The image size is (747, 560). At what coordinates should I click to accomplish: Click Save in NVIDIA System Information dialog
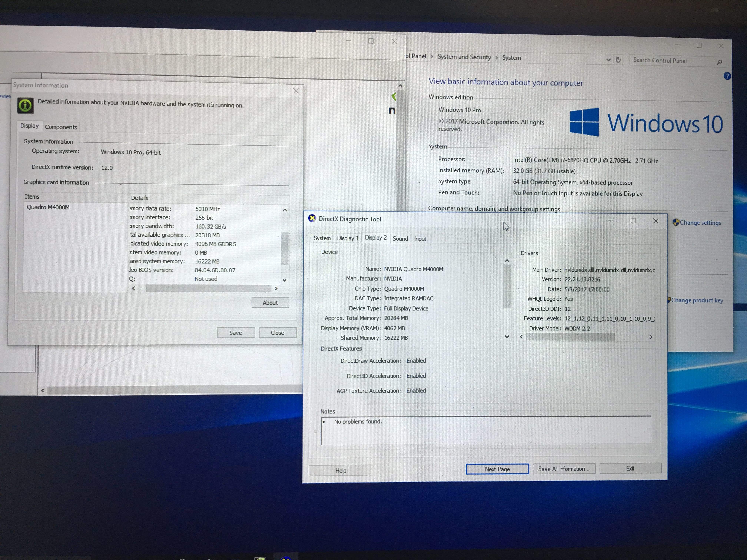click(x=235, y=333)
